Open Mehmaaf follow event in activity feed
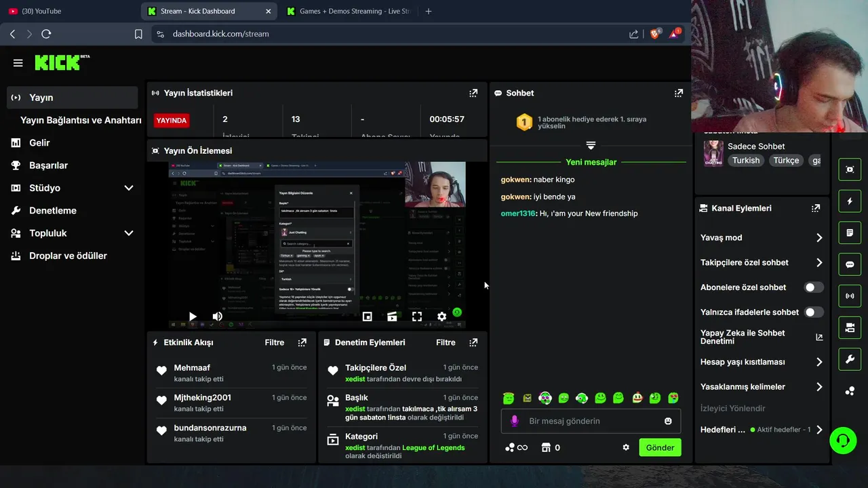The image size is (868, 488). [x=231, y=373]
